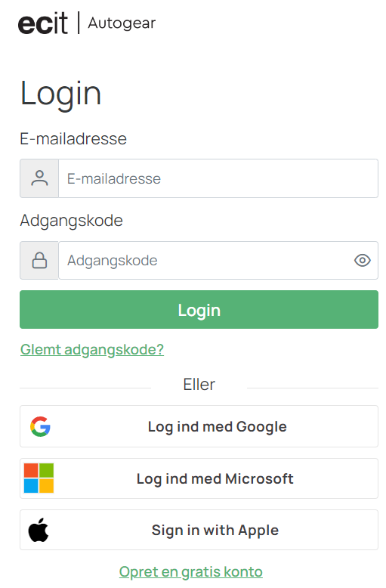Screen dimensions: 386x588
Task: Choose Sign in with Apple
Action: (x=199, y=530)
